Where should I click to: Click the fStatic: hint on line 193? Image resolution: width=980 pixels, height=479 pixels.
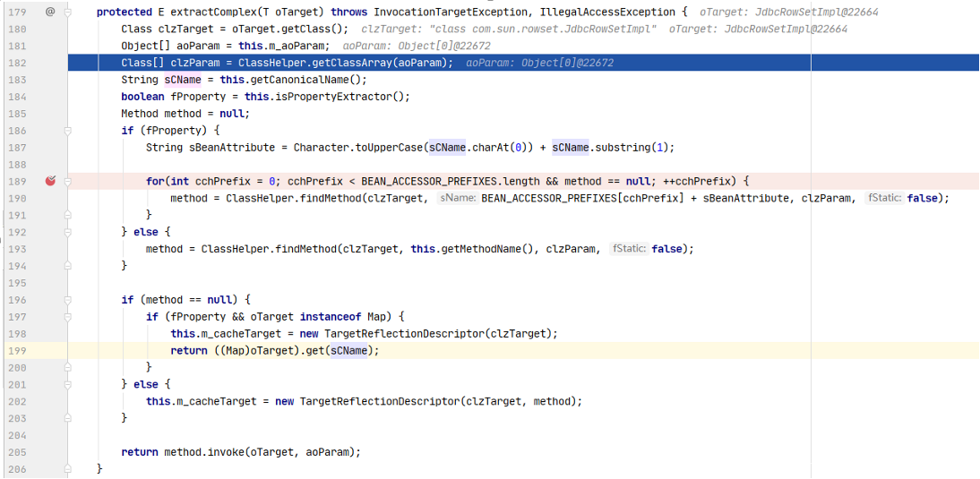click(627, 249)
